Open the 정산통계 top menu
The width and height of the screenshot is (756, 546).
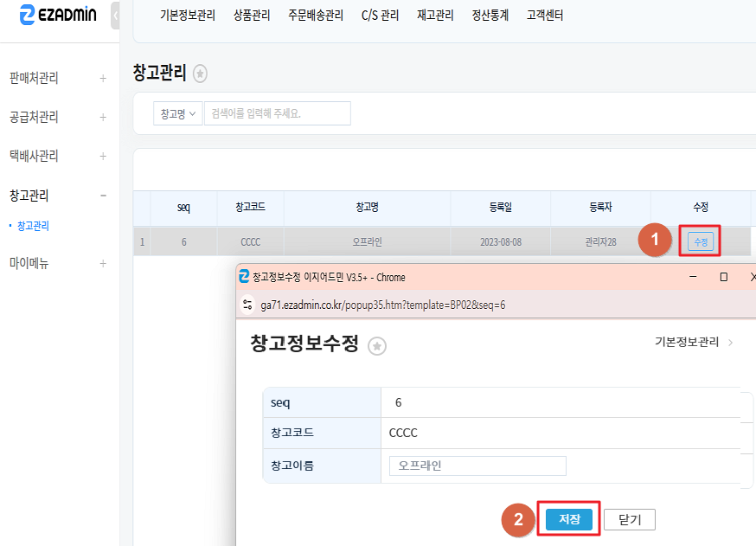[x=490, y=15]
